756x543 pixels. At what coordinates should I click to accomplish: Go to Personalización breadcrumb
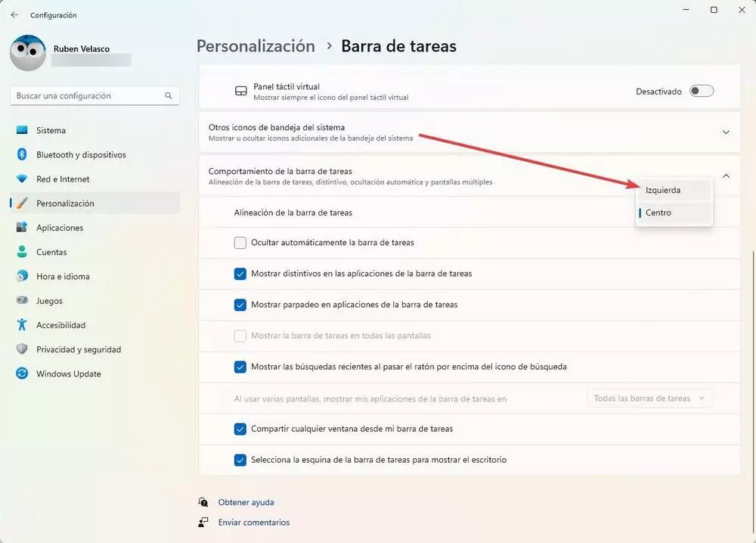pyautogui.click(x=256, y=46)
